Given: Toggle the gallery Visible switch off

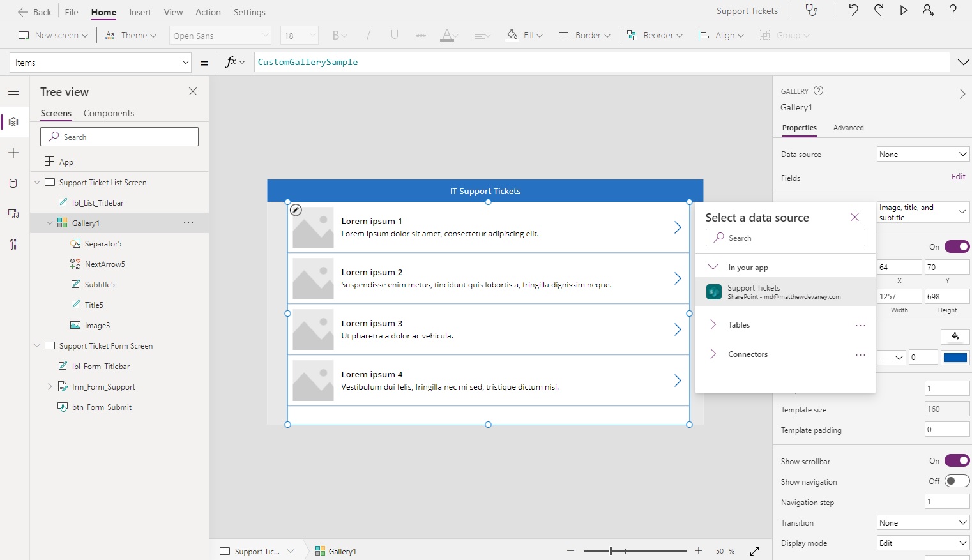Looking at the screenshot, I should [956, 246].
